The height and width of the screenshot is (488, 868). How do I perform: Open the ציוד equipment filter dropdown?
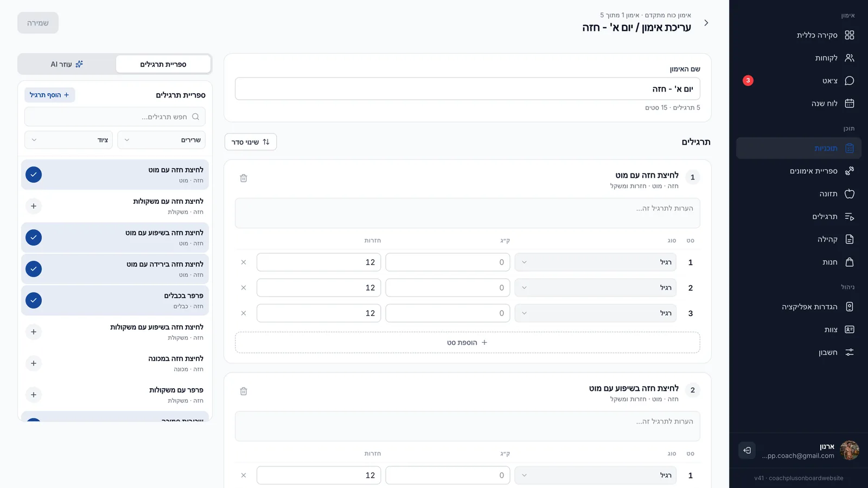68,140
